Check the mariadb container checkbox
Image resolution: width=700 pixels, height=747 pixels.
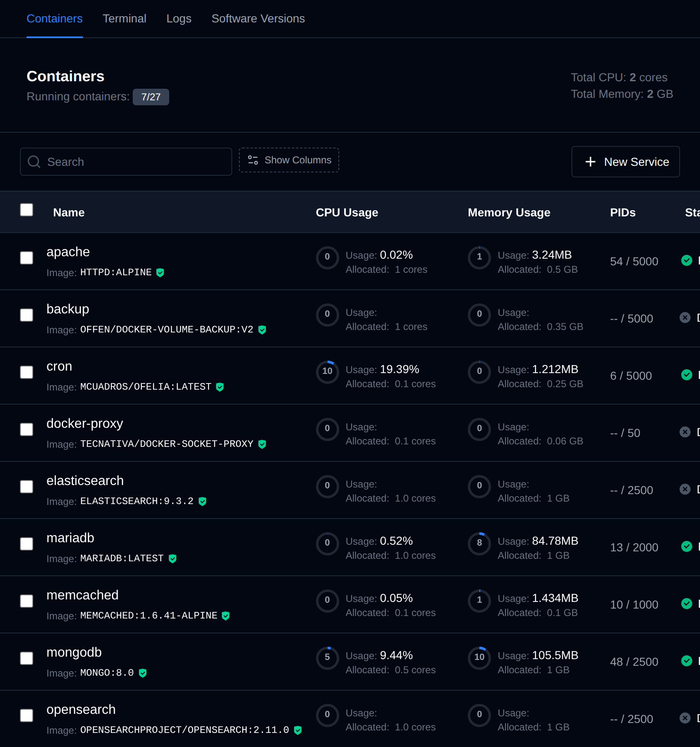27,544
